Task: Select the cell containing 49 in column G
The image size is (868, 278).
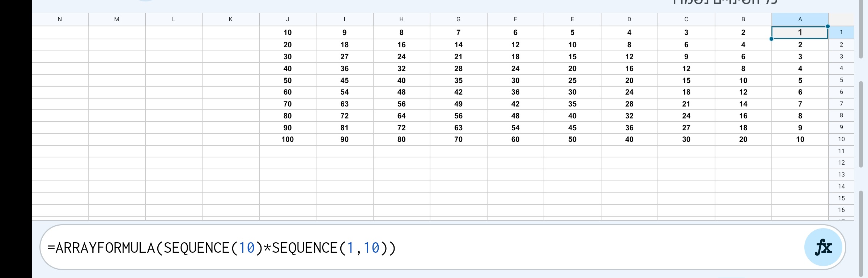Action: [458, 104]
